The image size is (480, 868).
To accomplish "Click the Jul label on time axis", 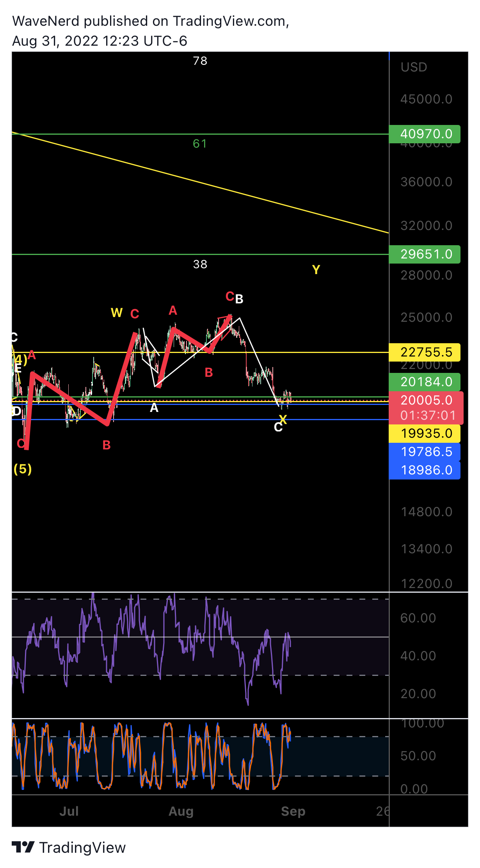I will pos(69,811).
